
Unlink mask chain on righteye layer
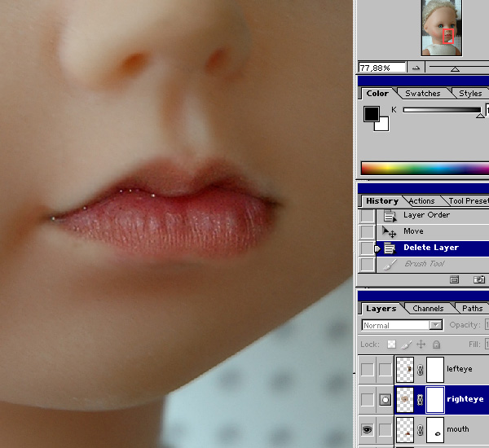point(420,400)
